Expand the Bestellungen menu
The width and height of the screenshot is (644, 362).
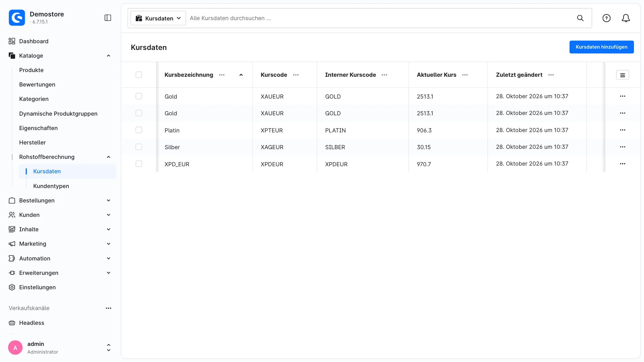coord(108,200)
